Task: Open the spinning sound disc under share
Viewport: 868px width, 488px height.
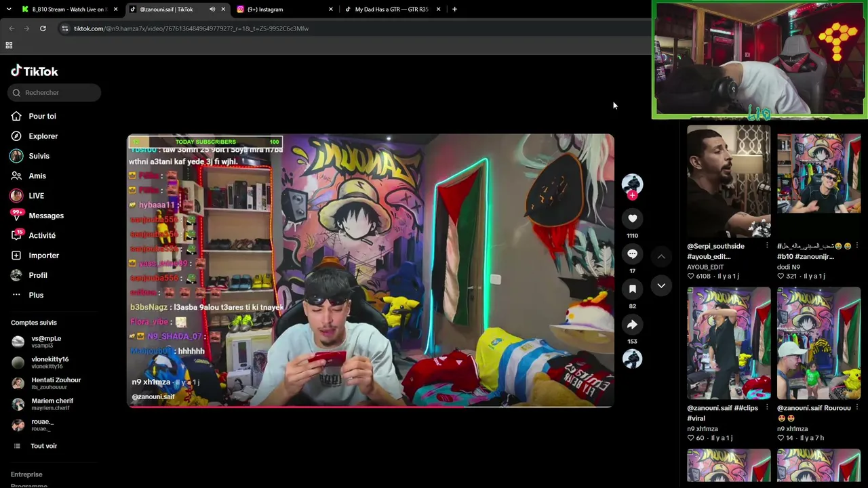Action: point(632,359)
